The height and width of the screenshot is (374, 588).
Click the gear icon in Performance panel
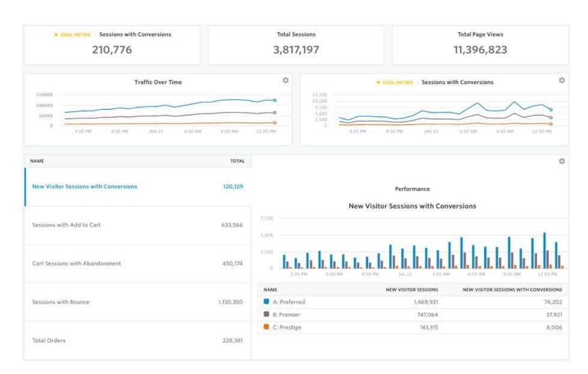click(562, 161)
